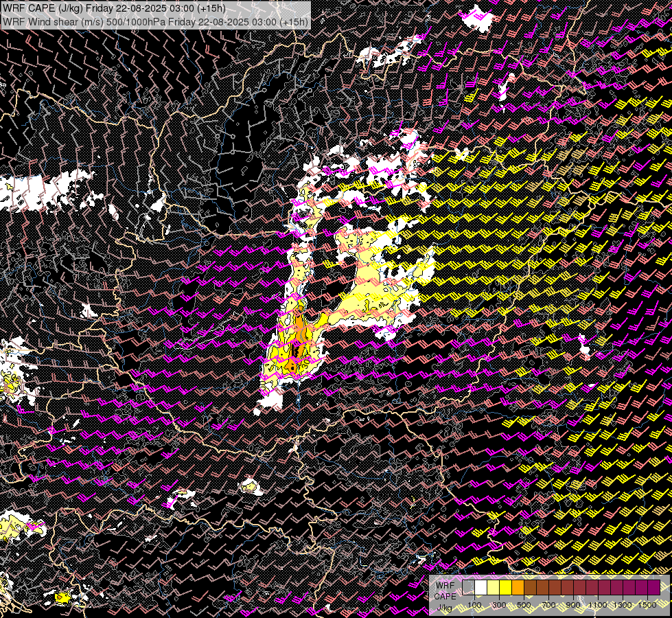The image size is (672, 618).
Task: Click the legend value 900
Action: pos(573,605)
